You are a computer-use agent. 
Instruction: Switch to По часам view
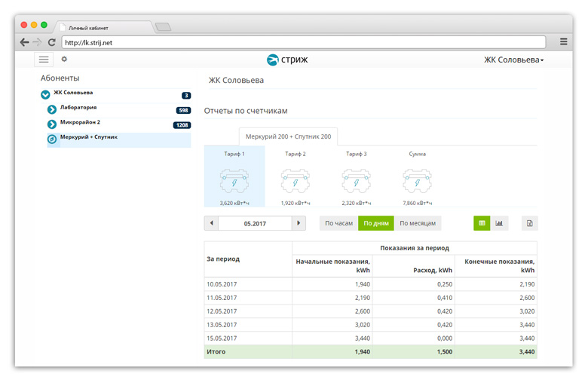click(x=338, y=223)
